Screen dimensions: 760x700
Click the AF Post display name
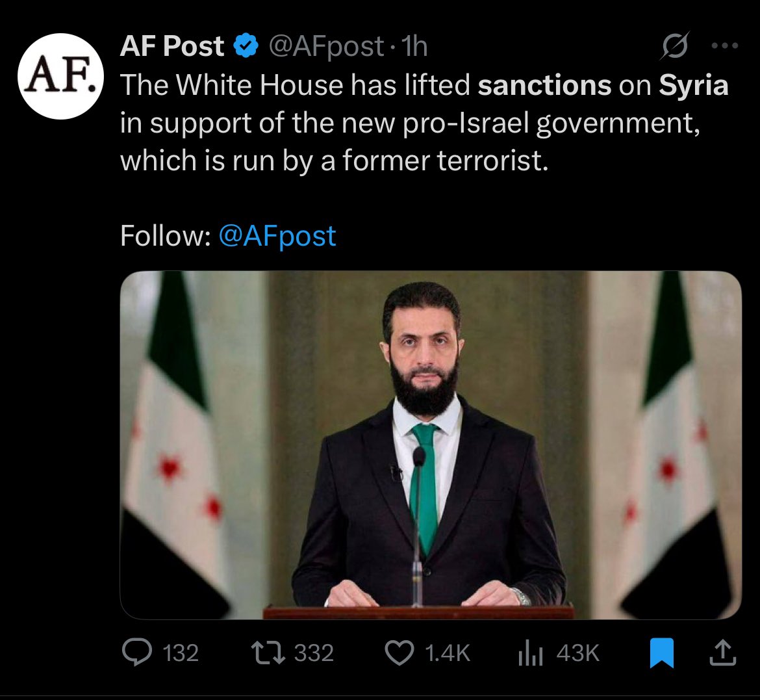[x=172, y=47]
